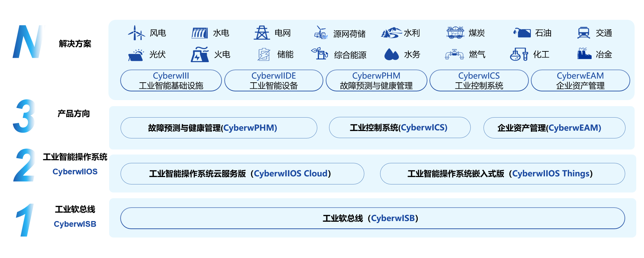
Task: Click the 源网荷储 icon
Action: 321,33
